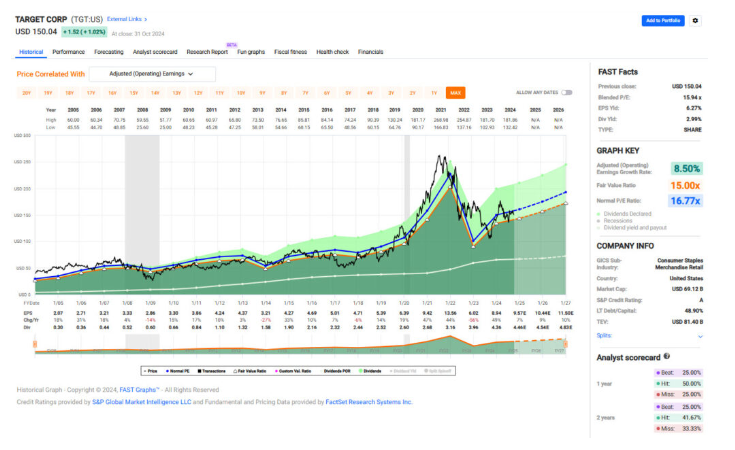This screenshot has height=450, width=735.
Task: Click the Market Cap USD 69.12 B value
Action: [687, 289]
